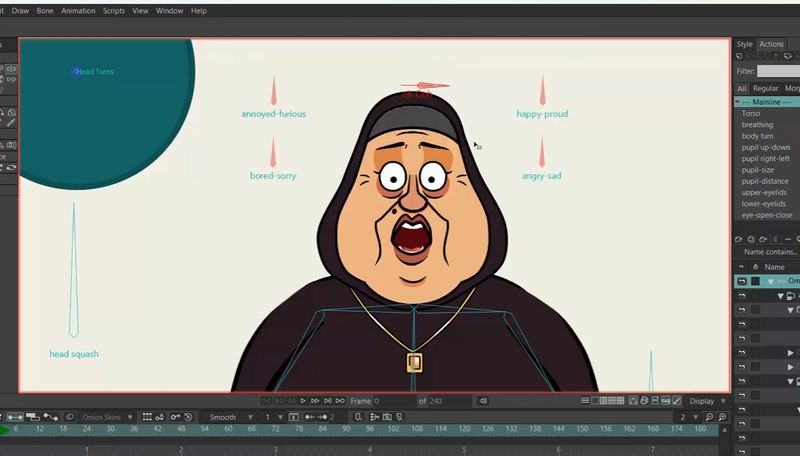
Task: Click the third icon above Name contains filter
Action: (x=763, y=239)
